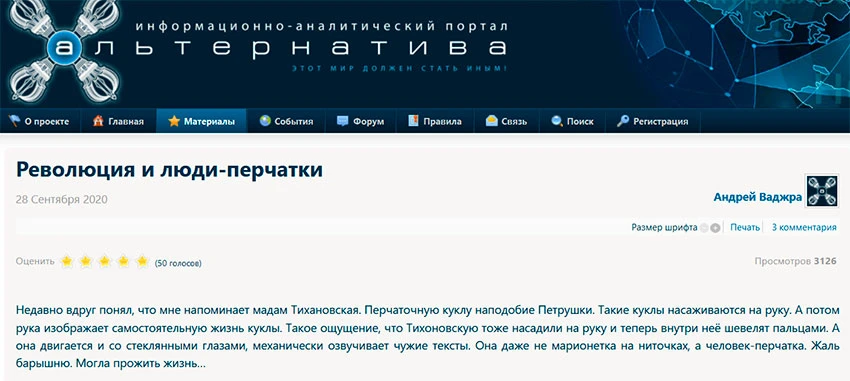
Task: Open the О проекте menu item
Action: 40,121
